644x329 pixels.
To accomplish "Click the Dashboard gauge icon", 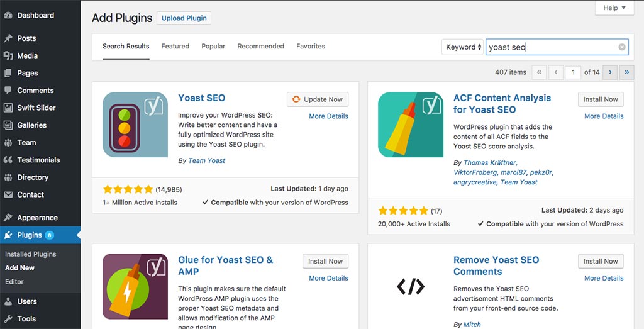I will pos(8,16).
